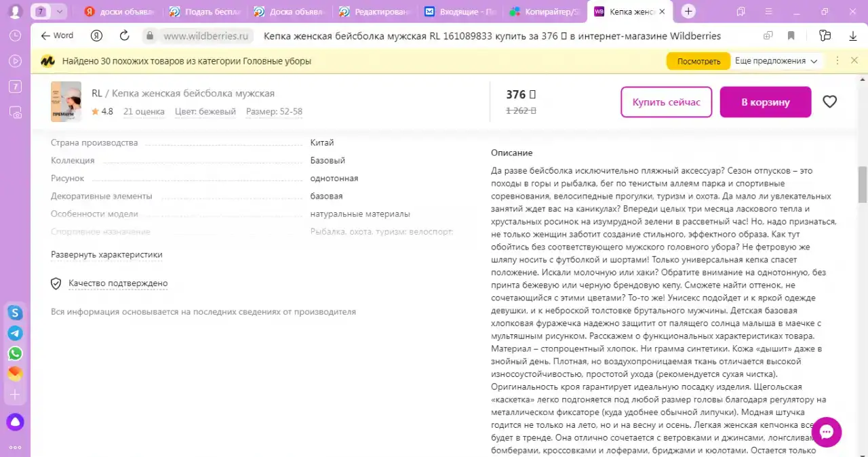The image size is (868, 457).
Task: Open the history clock icon in sidebar
Action: pos(15,36)
